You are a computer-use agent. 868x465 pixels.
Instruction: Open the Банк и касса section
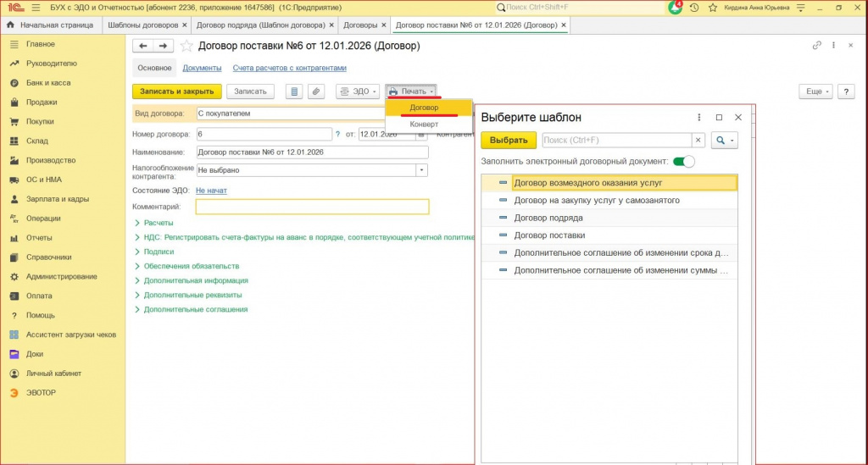(x=48, y=82)
